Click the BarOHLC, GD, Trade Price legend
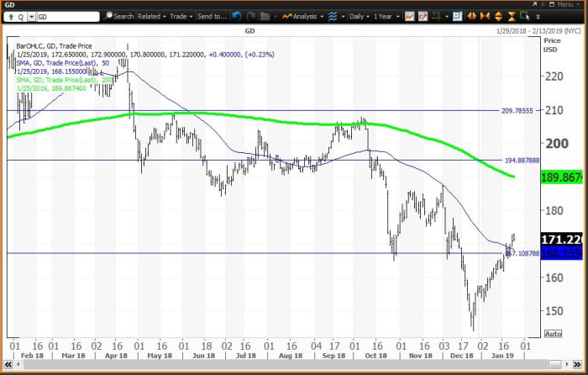 pyautogui.click(x=54, y=45)
